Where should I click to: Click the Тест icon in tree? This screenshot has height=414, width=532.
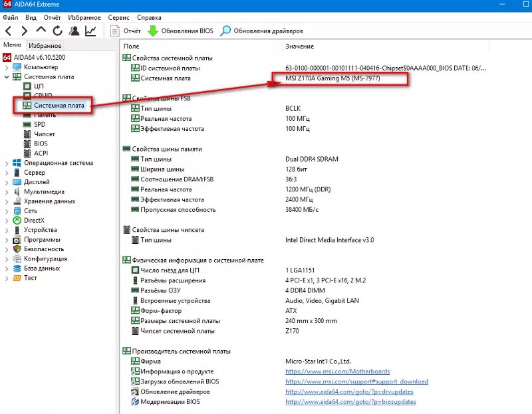click(17, 278)
